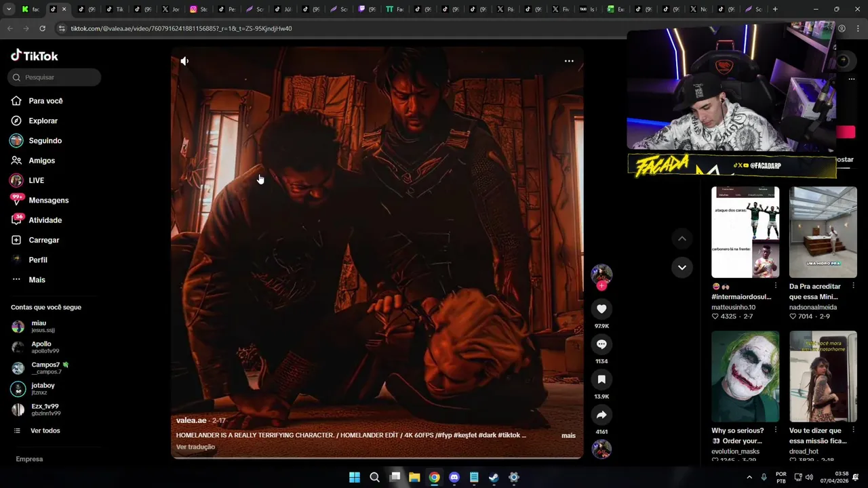Image resolution: width=868 pixels, height=488 pixels.
Task: Open the LIVE section
Action: click(37, 180)
